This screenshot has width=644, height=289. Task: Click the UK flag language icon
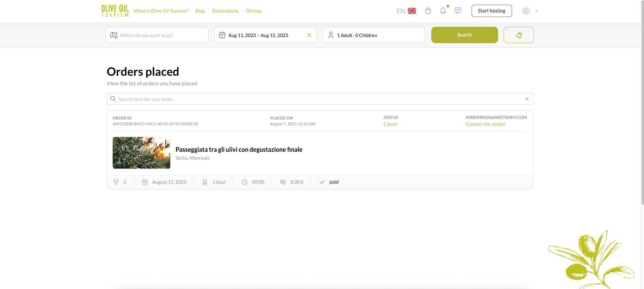pos(412,11)
